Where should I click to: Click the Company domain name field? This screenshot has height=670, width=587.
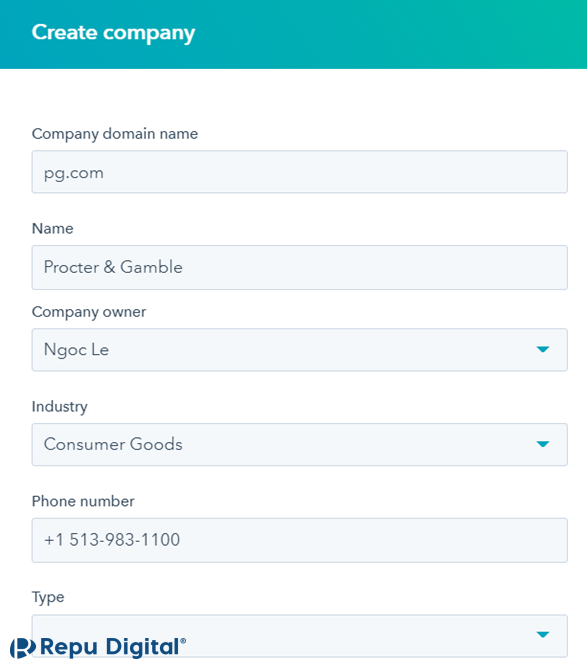click(x=299, y=172)
